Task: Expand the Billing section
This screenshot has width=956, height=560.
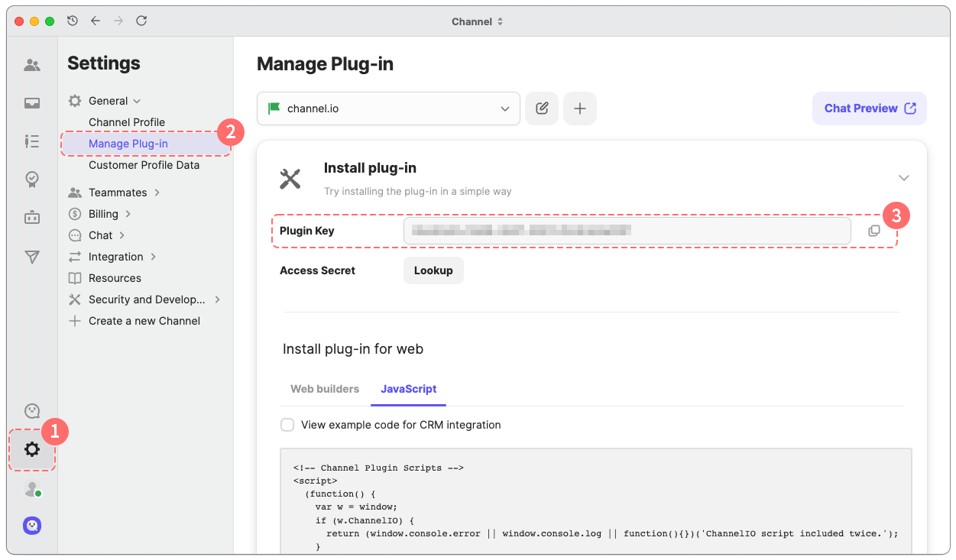Action: pos(128,214)
